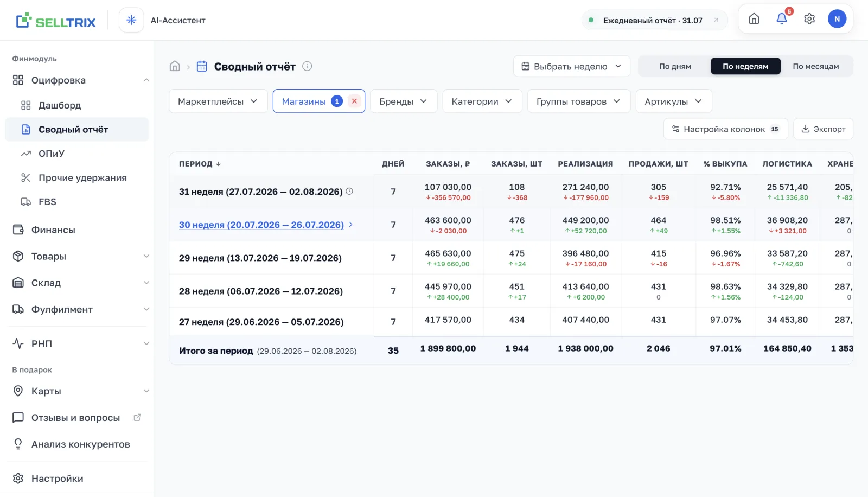Click the Экспорт button
The width and height of the screenshot is (868, 497).
pyautogui.click(x=823, y=129)
